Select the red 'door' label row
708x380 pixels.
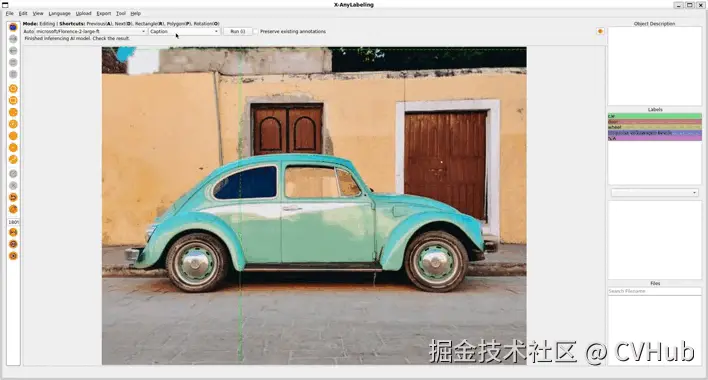click(x=655, y=122)
